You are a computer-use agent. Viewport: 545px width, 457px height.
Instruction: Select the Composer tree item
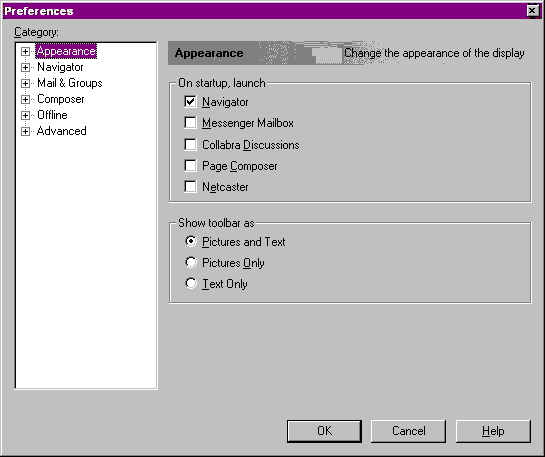pyautogui.click(x=60, y=99)
